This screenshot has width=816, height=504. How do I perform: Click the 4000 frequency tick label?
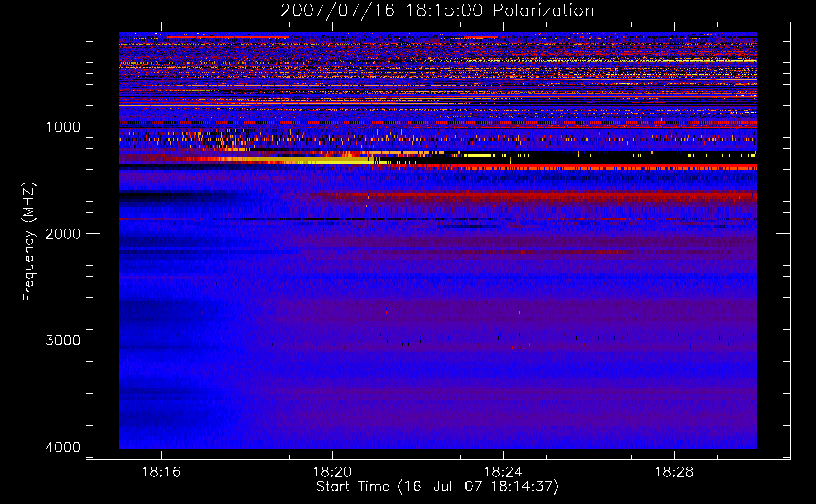[63, 447]
